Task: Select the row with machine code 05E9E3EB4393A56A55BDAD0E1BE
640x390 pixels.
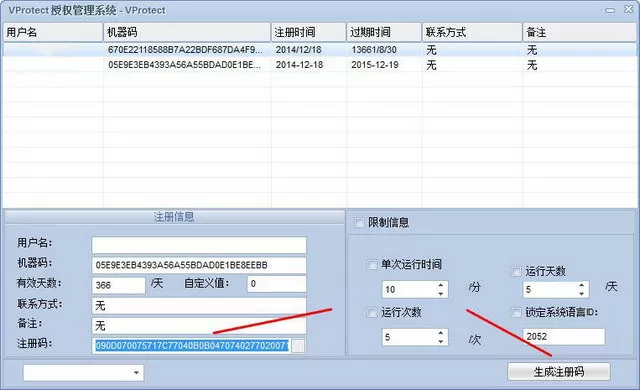Action: point(320,65)
